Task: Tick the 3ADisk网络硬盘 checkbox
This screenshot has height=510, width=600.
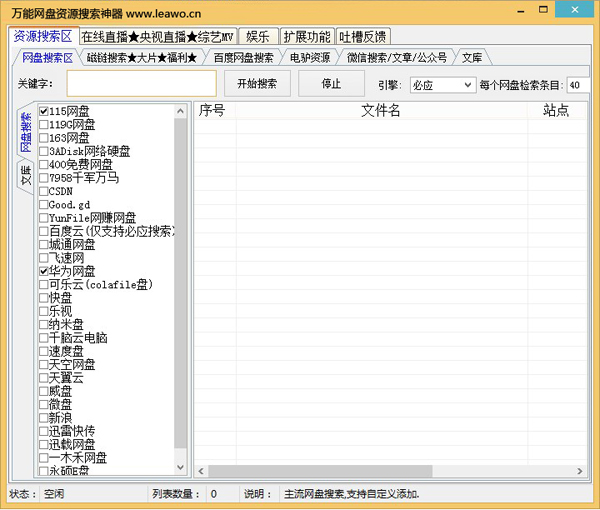Action: pyautogui.click(x=43, y=151)
